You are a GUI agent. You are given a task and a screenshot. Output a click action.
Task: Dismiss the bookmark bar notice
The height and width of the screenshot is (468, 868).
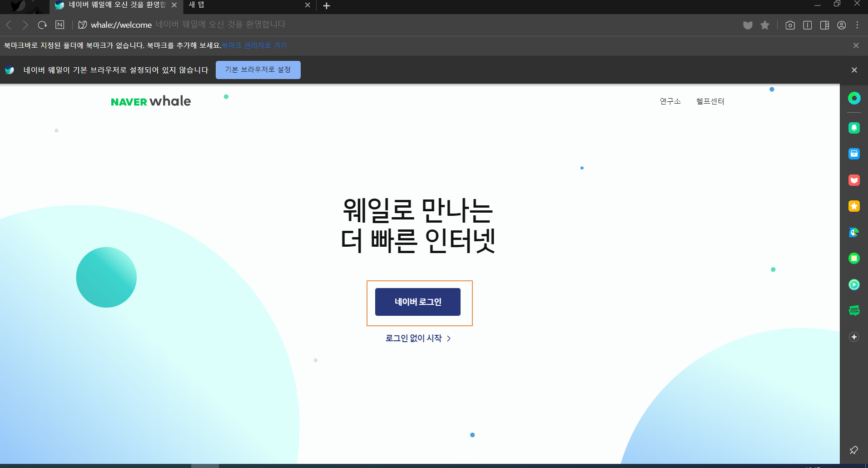pos(856,45)
